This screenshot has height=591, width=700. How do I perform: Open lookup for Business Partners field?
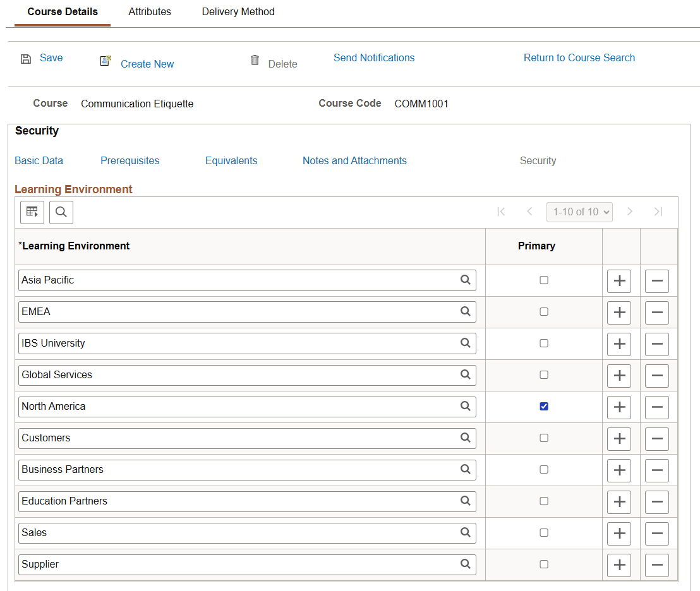tap(465, 469)
